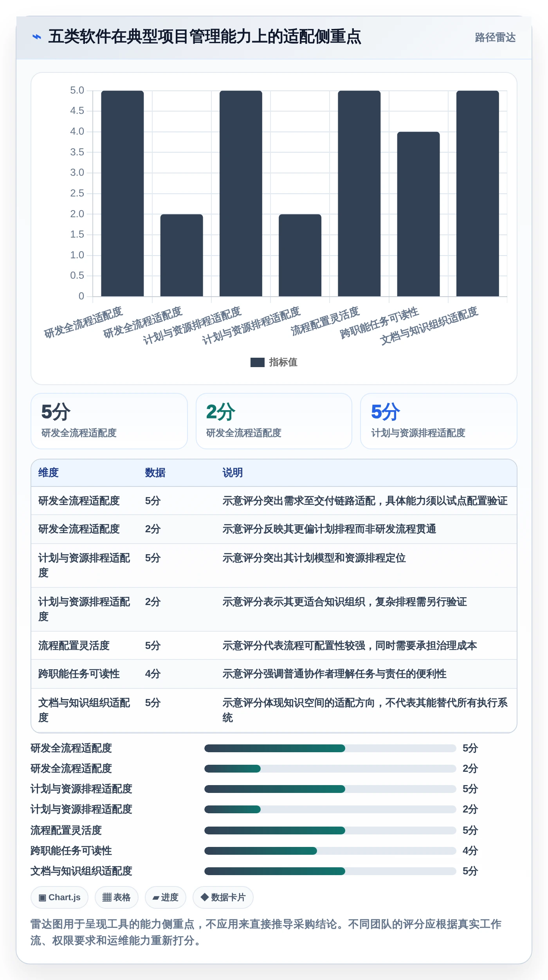The width and height of the screenshot is (548, 980).
Task: Click description 示意评分强调普通协作者理解任务与责任的便利性
Action: coord(335,674)
